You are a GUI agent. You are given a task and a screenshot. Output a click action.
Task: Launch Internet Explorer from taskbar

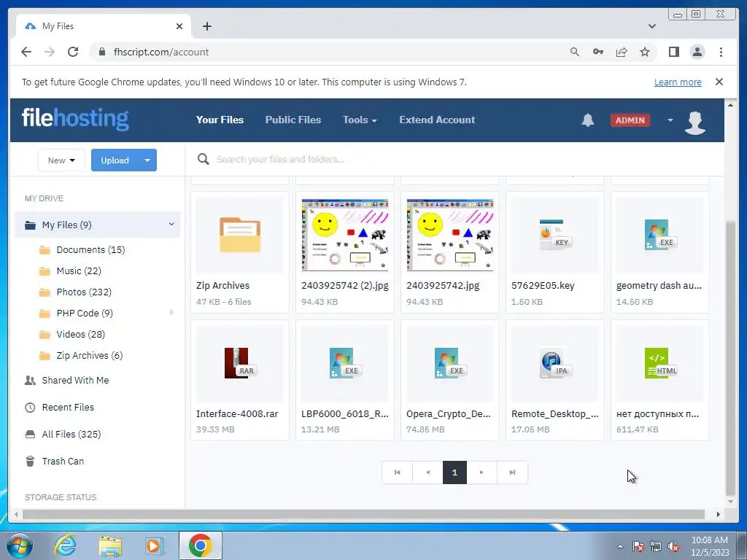pyautogui.click(x=65, y=545)
